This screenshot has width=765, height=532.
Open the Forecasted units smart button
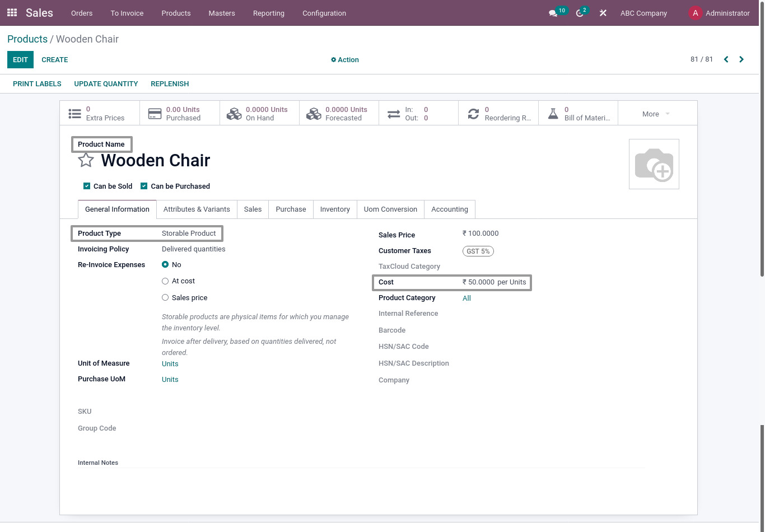339,113
